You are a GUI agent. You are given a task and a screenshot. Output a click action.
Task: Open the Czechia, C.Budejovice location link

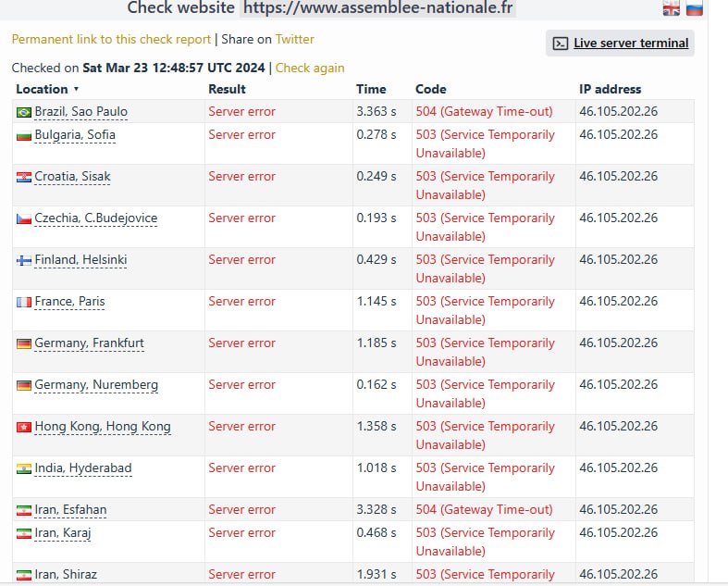pyautogui.click(x=95, y=218)
